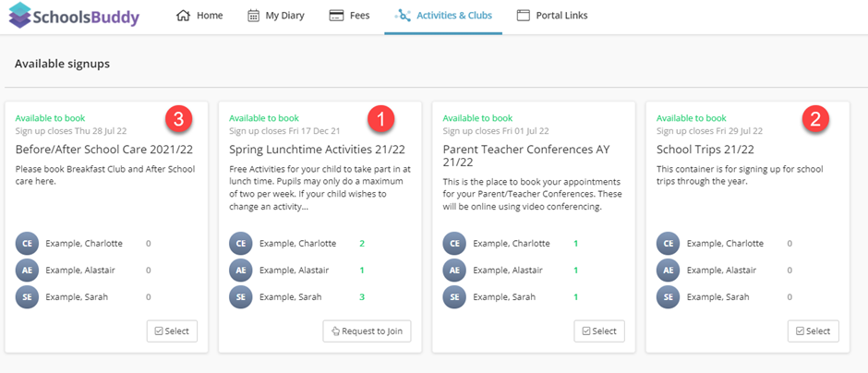Click red badge number 1
The width and height of the screenshot is (868, 373).
tap(382, 119)
